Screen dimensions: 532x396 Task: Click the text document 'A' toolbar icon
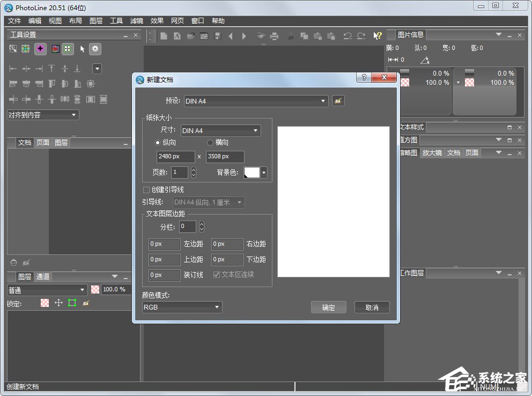click(177, 36)
